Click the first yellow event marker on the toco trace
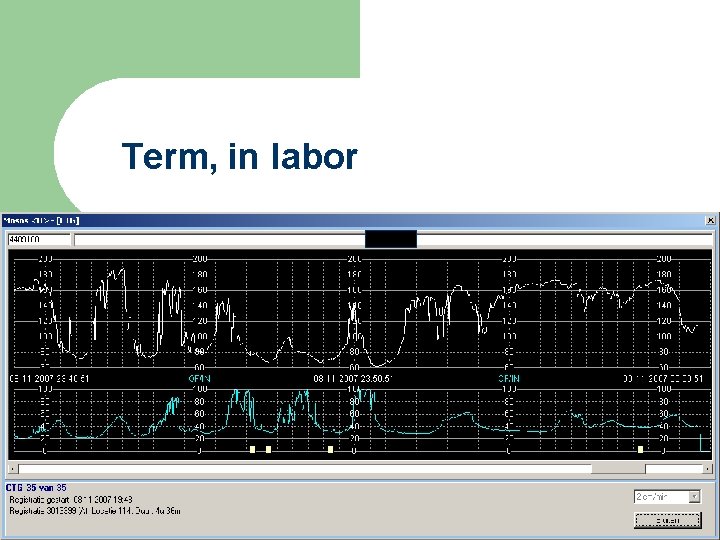The image size is (720, 540). [253, 449]
